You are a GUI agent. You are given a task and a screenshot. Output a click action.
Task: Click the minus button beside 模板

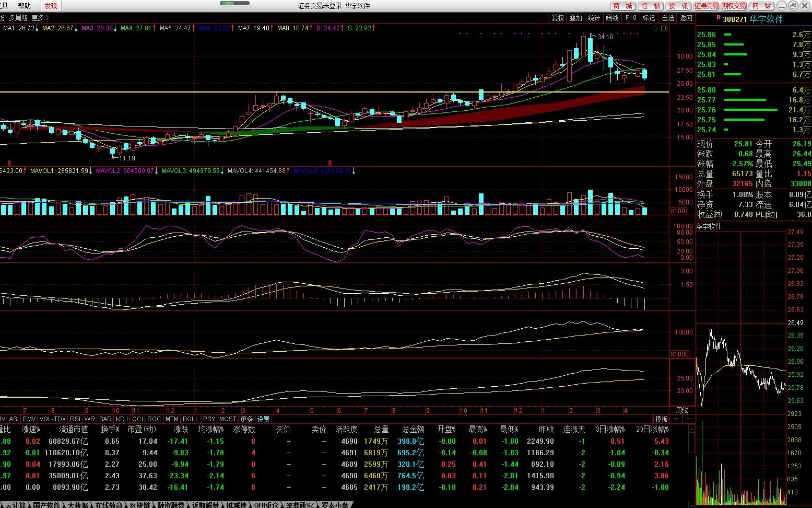[689, 419]
